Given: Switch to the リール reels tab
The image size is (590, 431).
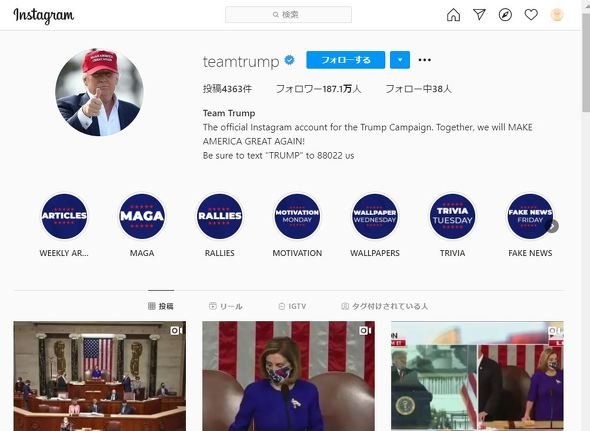Looking at the screenshot, I should click(225, 306).
